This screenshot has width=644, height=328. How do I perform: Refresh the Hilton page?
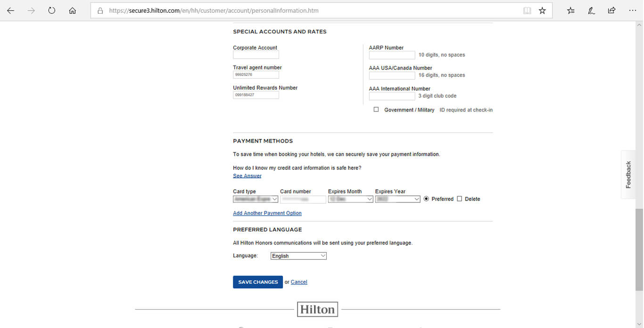tap(52, 10)
